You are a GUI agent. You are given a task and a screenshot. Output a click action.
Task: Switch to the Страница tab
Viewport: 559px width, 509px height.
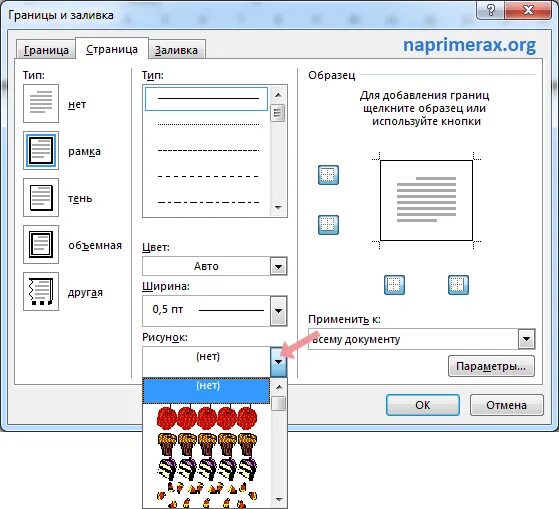click(x=112, y=49)
